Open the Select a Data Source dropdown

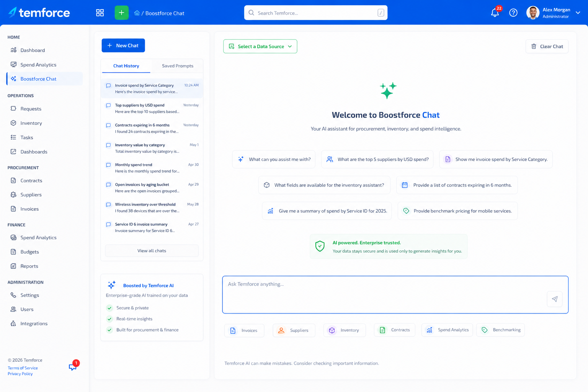coord(260,46)
